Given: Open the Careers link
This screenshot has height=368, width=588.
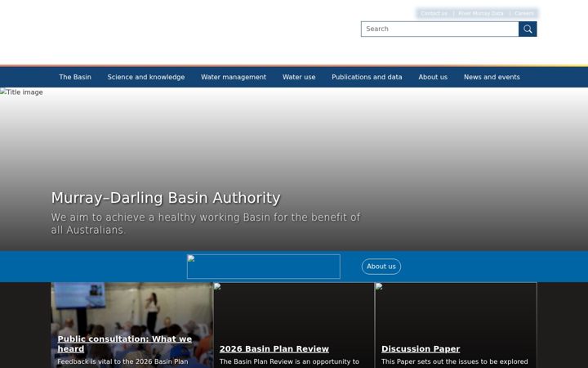Looking at the screenshot, I should click(523, 14).
